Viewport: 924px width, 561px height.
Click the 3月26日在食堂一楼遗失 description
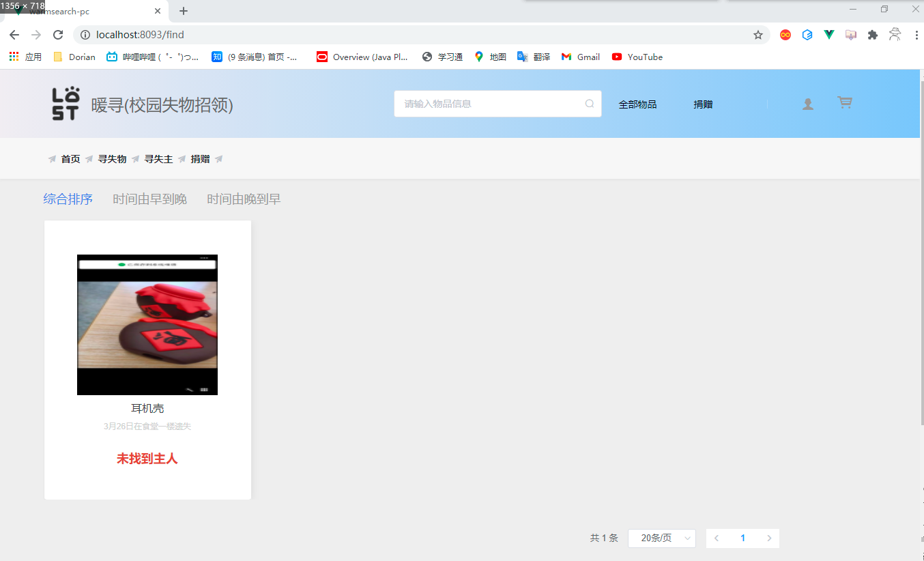point(147,427)
